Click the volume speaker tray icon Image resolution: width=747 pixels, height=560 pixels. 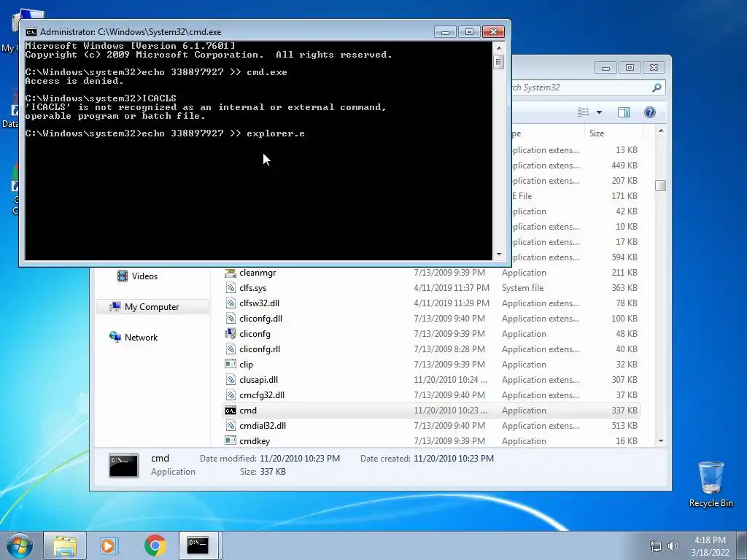(x=673, y=546)
